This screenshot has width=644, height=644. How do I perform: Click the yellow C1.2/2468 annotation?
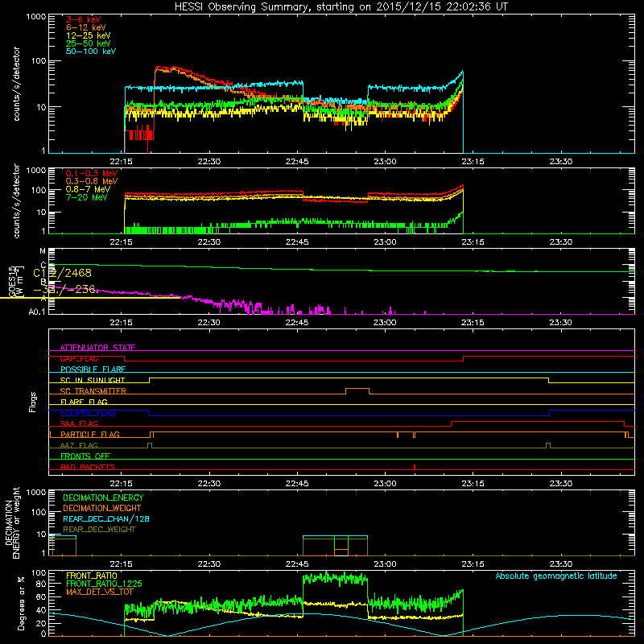click(63, 273)
